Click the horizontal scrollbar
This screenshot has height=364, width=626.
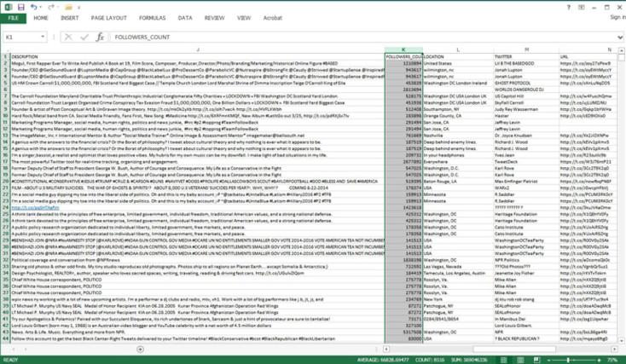pos(514,350)
